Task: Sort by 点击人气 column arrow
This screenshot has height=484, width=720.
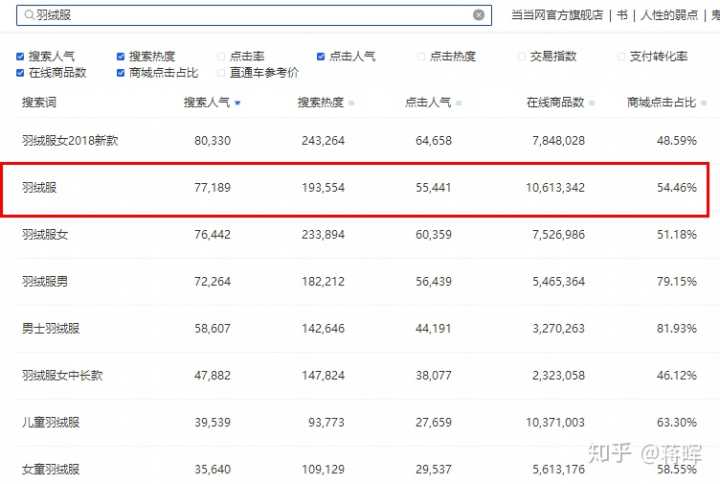Action: [x=458, y=103]
